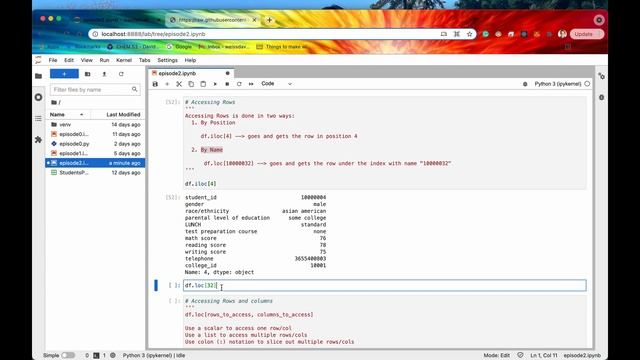Image resolution: width=640 pixels, height=360 pixels.
Task: Open the View menu
Action: click(x=86, y=60)
